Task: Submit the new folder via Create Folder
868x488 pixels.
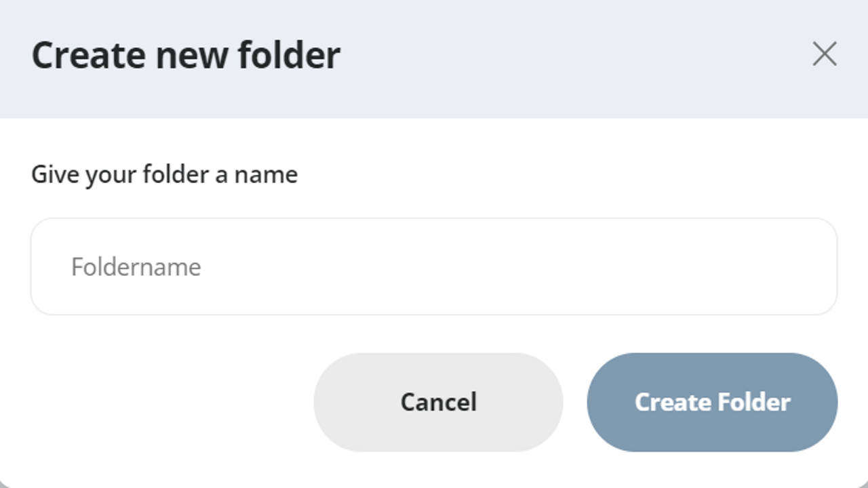Action: [x=712, y=402]
